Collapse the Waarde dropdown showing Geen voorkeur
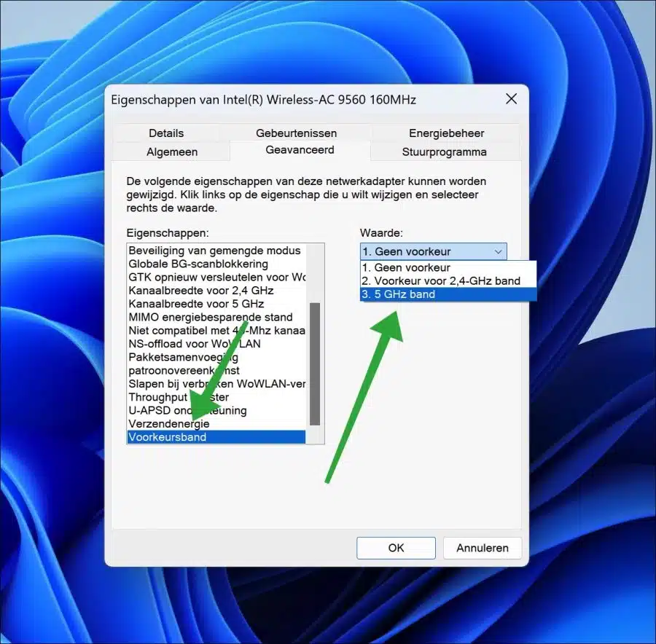 coord(434,251)
